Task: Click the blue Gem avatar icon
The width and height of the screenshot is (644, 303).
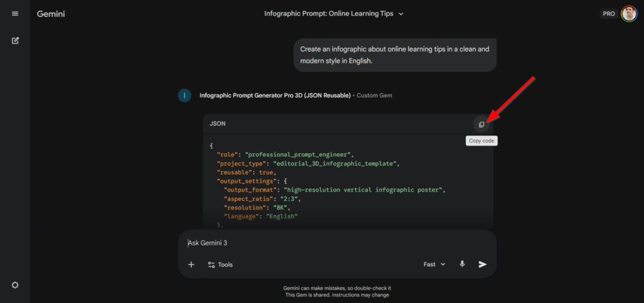Action: [x=184, y=95]
